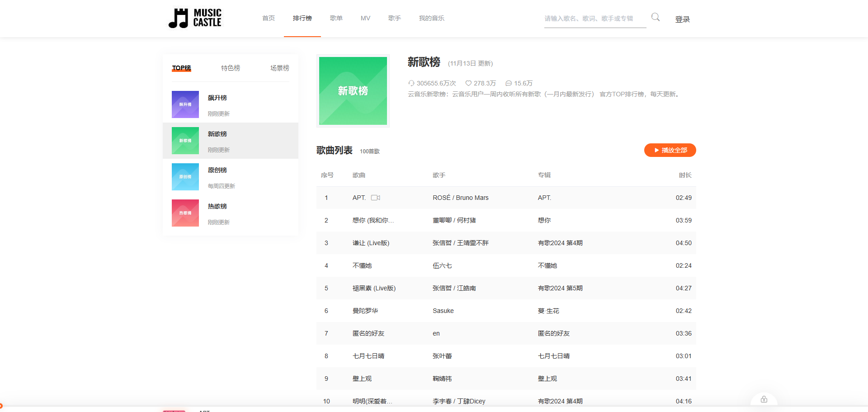Viewport: 868px width, 412px height.
Task: Switch to the 场景榜 sidebar tab
Action: (x=280, y=68)
